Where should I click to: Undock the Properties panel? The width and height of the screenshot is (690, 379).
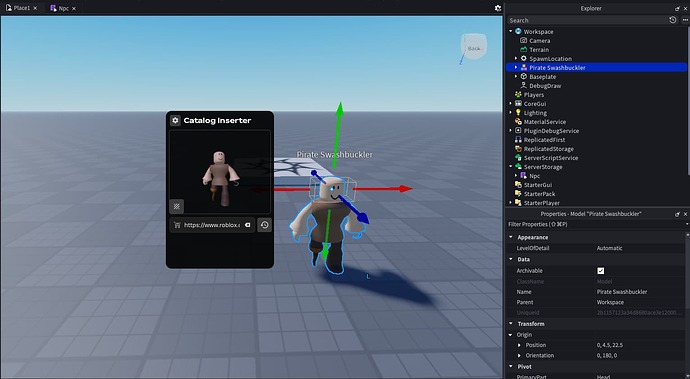point(677,214)
